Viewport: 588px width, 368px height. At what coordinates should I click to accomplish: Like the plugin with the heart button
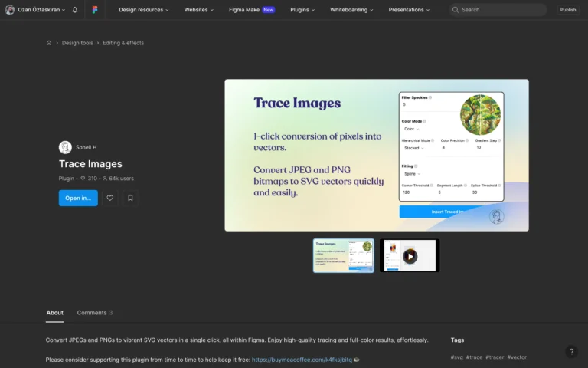(110, 198)
